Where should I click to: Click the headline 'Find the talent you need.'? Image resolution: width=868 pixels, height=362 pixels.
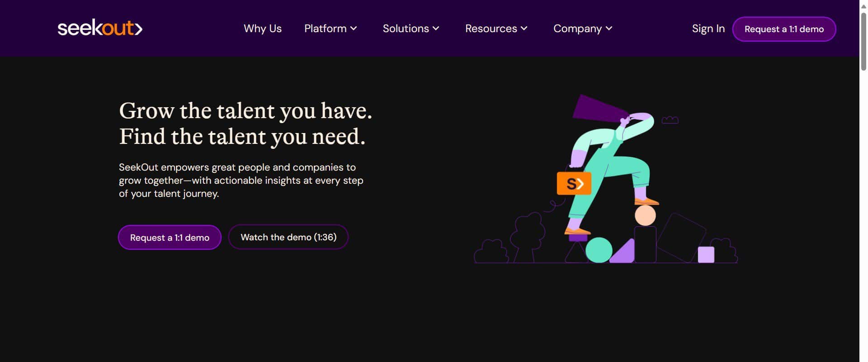coord(242,137)
